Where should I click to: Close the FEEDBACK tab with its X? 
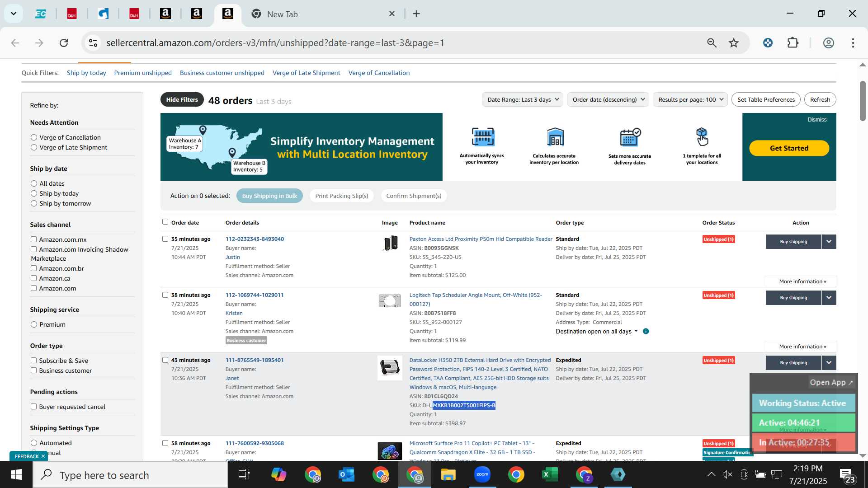pyautogui.click(x=43, y=456)
